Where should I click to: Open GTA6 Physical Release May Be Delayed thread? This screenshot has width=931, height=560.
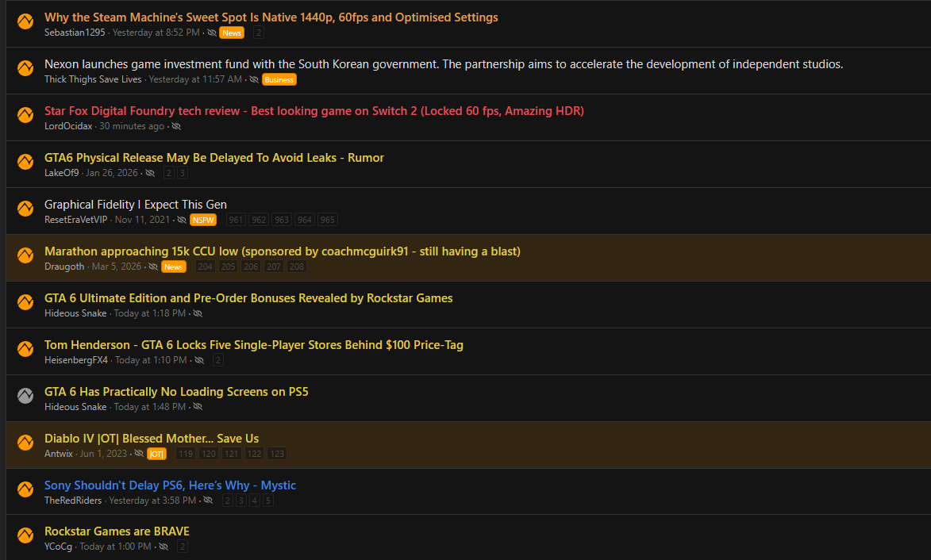tap(214, 158)
